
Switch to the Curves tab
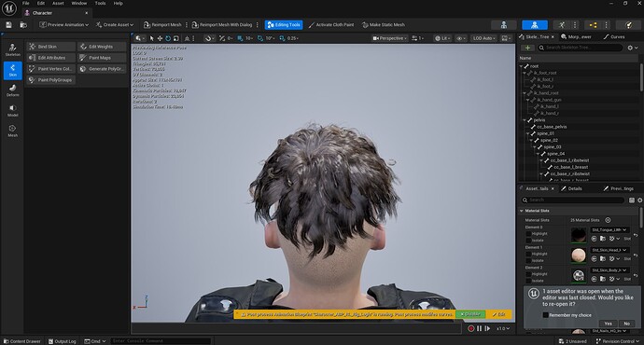(614, 37)
